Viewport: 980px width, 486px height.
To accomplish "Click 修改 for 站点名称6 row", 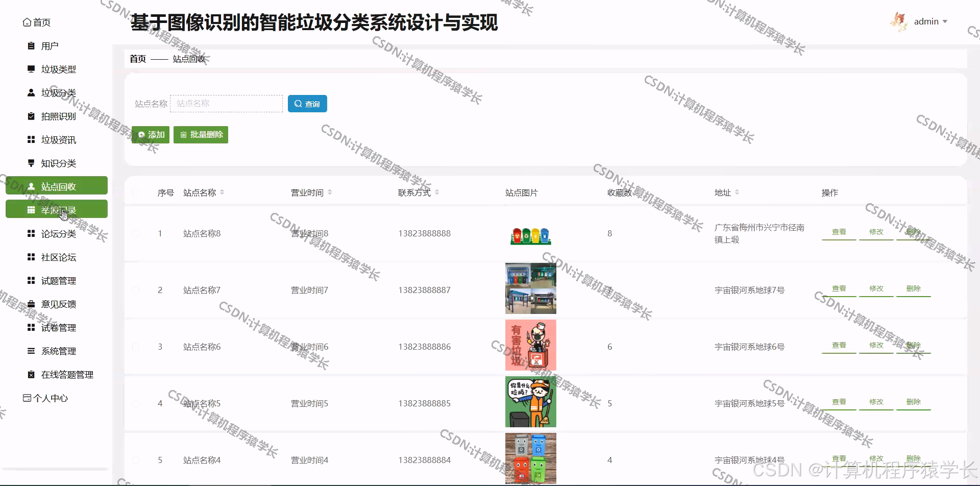I will [x=876, y=345].
